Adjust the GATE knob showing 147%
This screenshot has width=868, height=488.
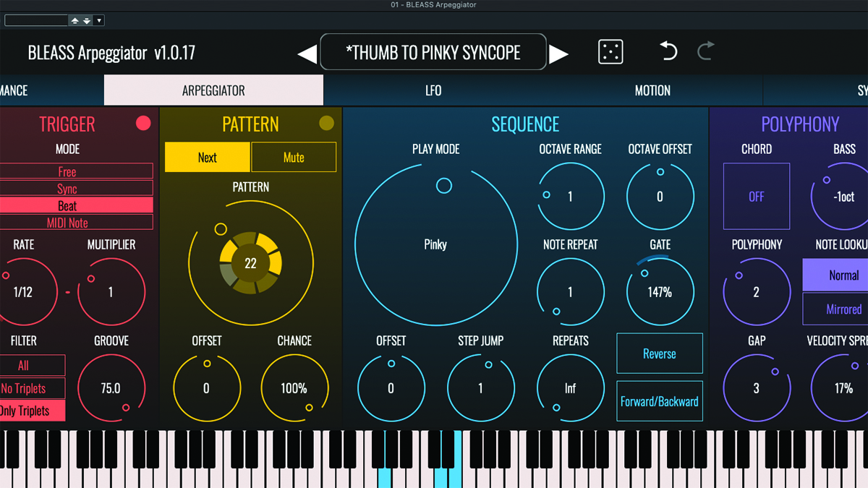click(x=660, y=291)
